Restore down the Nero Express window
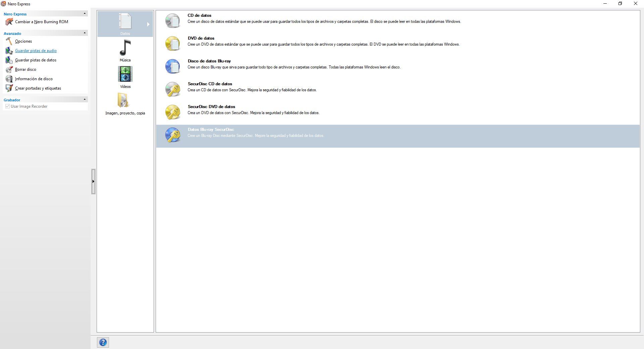644x349 pixels. click(620, 4)
